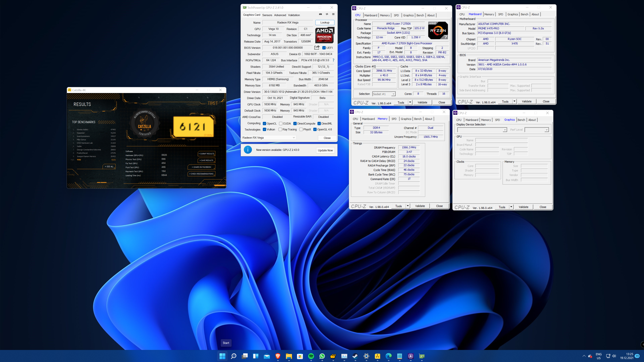The image size is (644, 362).
Task: Toggle the Vulkan checkbox
Action: pos(264,129)
